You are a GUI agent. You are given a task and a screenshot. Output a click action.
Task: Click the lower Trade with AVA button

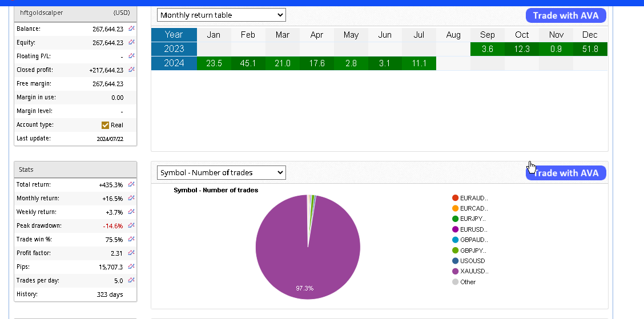565,173
